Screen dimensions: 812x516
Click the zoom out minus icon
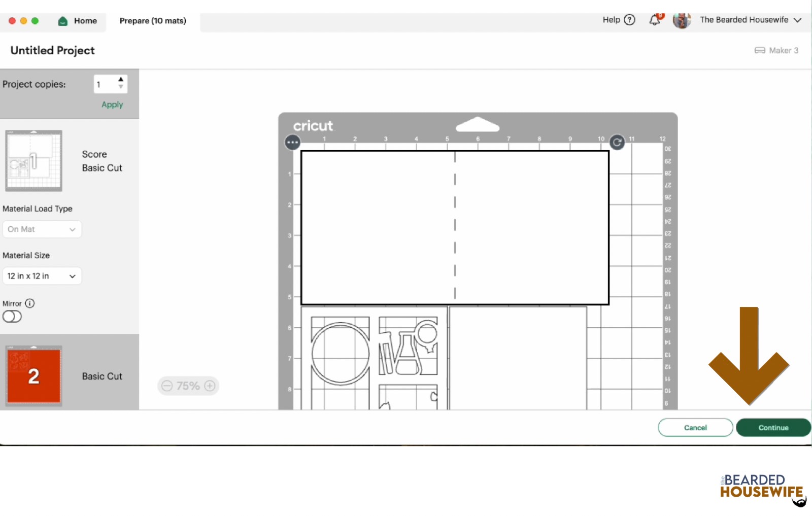[167, 386]
